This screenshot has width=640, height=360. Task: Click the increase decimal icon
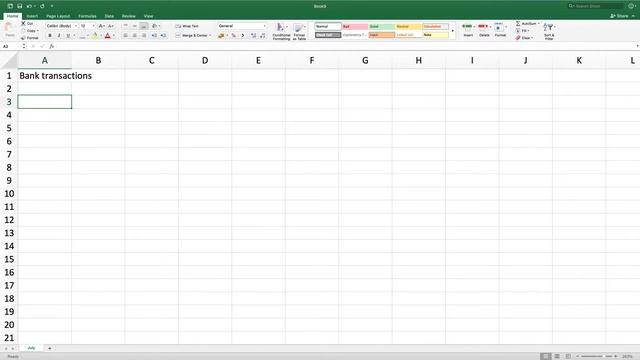253,36
